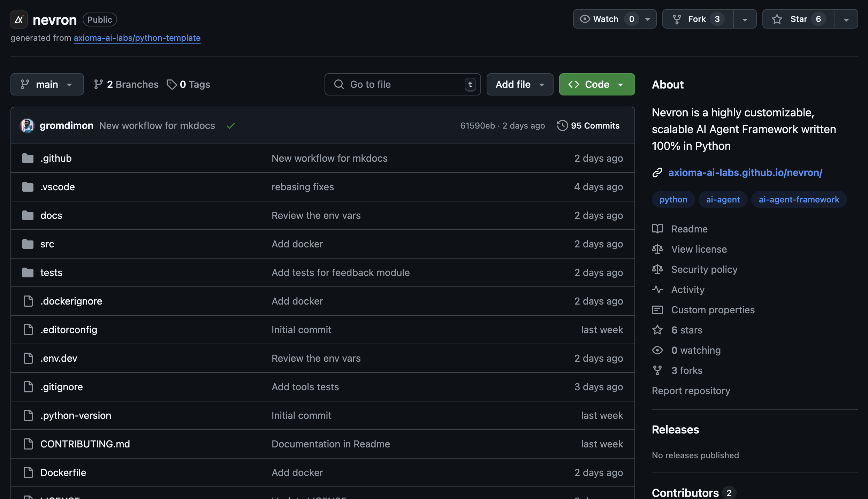Open the axioma-ai-labs/python-template link
The width and height of the screenshot is (868, 499).
coord(137,38)
